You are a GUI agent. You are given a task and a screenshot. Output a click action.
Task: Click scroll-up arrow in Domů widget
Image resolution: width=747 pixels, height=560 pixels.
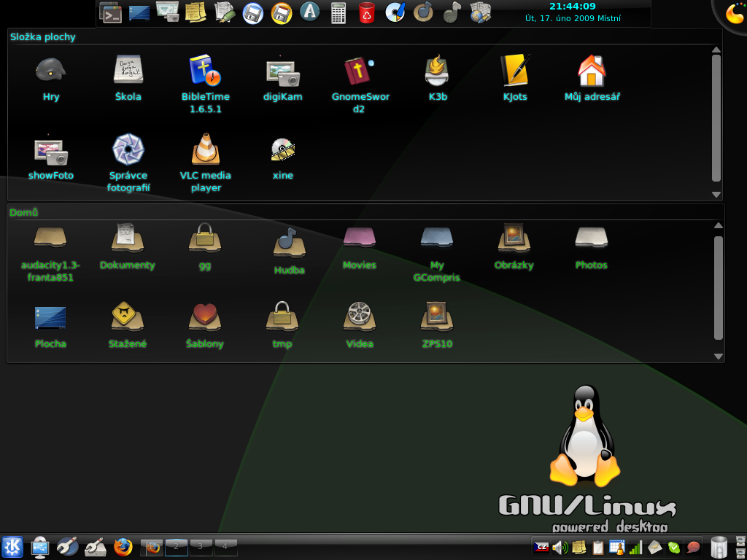click(x=719, y=226)
